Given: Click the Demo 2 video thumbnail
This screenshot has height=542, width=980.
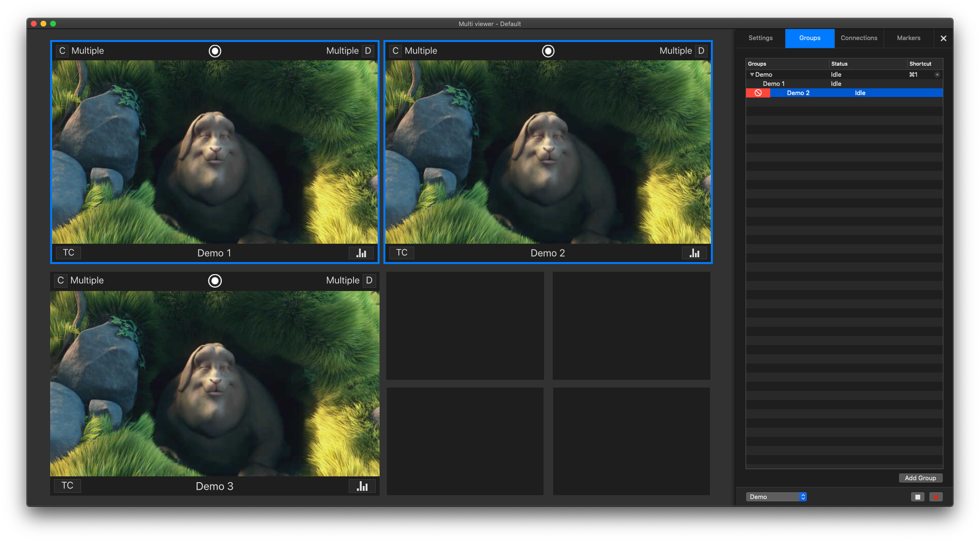Looking at the screenshot, I should click(548, 152).
